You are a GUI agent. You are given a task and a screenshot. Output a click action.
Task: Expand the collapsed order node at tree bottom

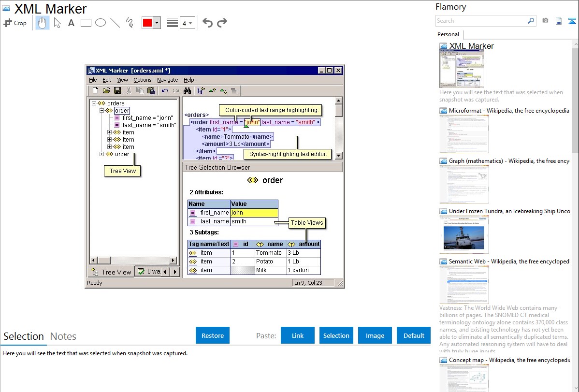pos(101,154)
